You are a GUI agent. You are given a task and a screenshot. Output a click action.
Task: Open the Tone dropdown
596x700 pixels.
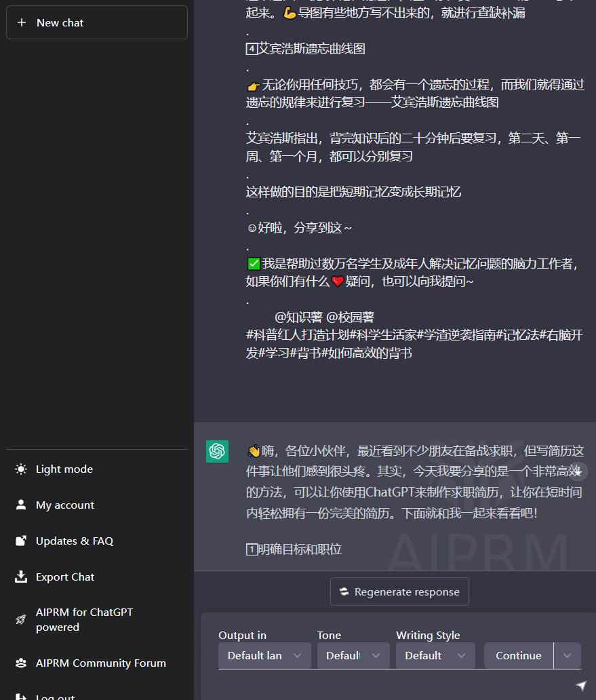pos(353,655)
